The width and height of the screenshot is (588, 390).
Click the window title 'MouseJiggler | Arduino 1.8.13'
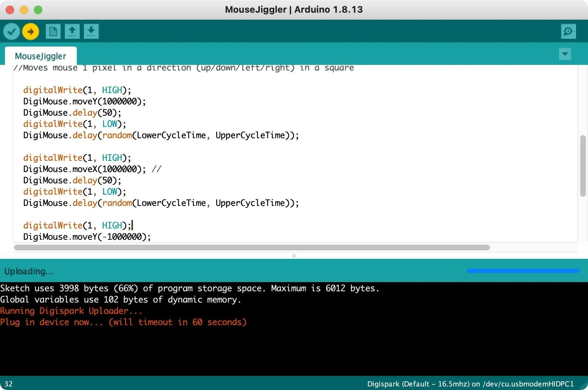point(294,10)
